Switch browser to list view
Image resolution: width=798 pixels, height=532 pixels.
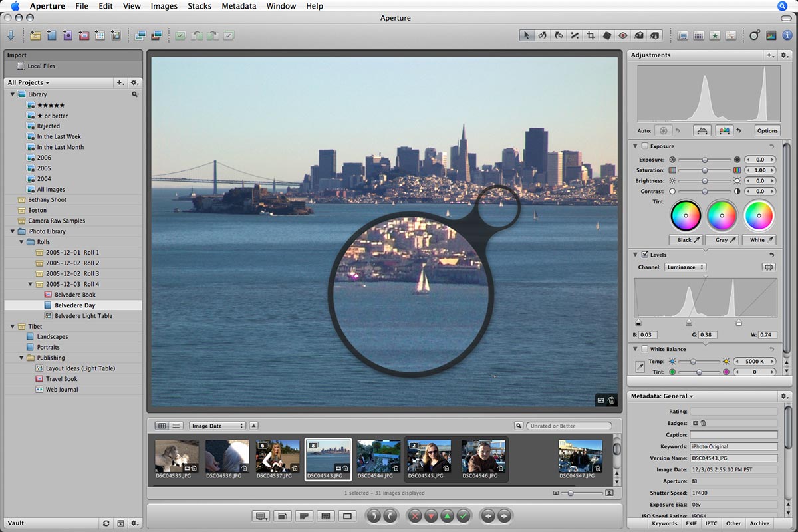[x=176, y=426]
